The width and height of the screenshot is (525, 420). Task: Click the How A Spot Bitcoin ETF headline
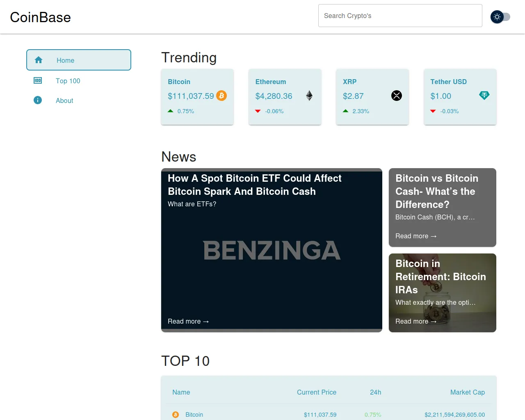click(x=255, y=185)
